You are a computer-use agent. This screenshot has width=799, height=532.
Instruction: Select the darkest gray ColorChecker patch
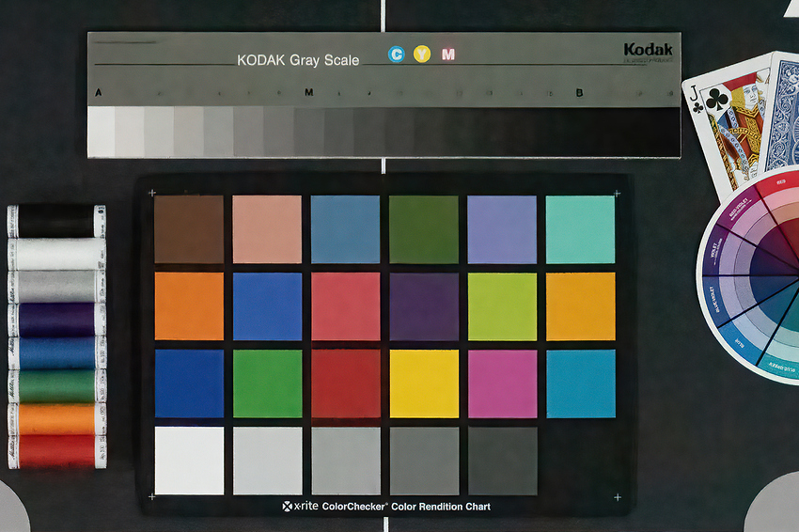(503, 461)
